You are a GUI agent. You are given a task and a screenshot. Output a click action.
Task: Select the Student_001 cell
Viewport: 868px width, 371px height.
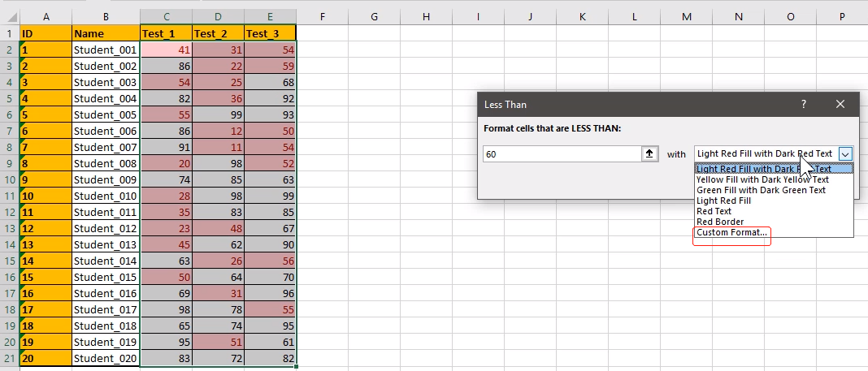coord(106,50)
